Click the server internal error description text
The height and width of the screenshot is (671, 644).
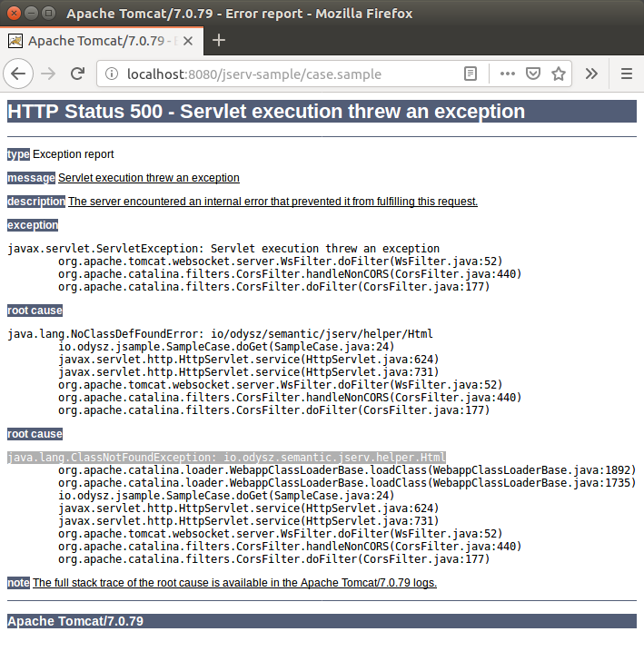272,202
